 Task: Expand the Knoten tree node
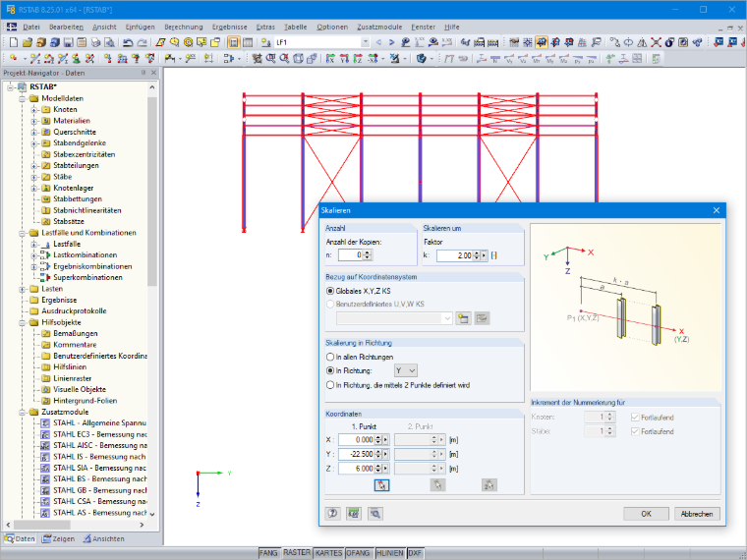pos(33,110)
